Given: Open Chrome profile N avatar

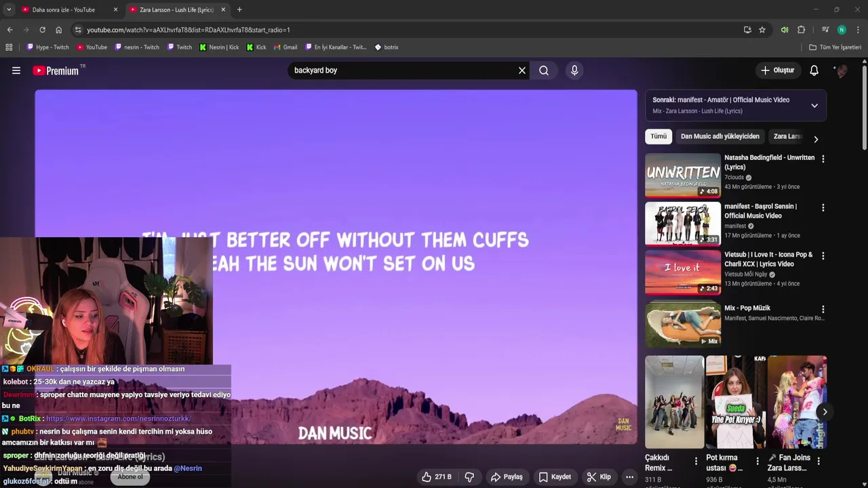Looking at the screenshot, I should [x=842, y=30].
